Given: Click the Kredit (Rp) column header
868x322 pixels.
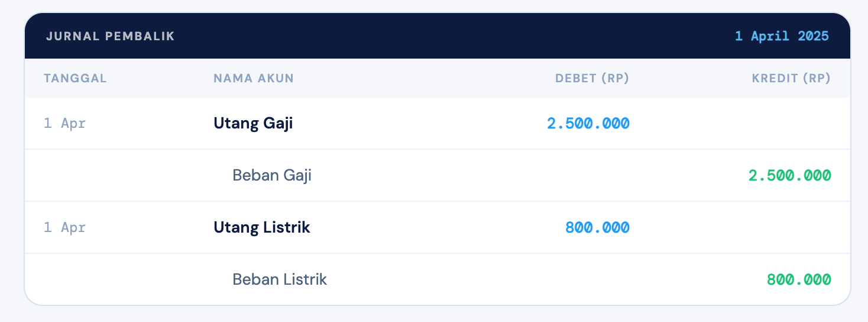Looking at the screenshot, I should click(791, 78).
